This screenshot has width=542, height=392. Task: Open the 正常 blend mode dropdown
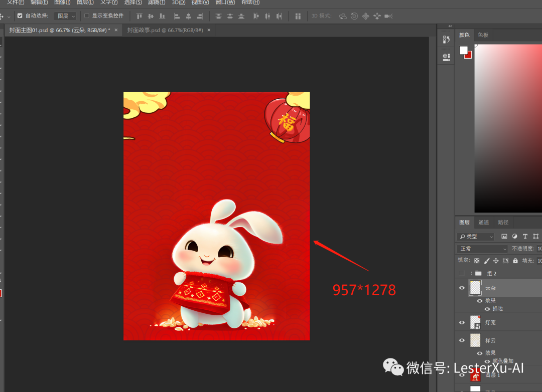[482, 249]
